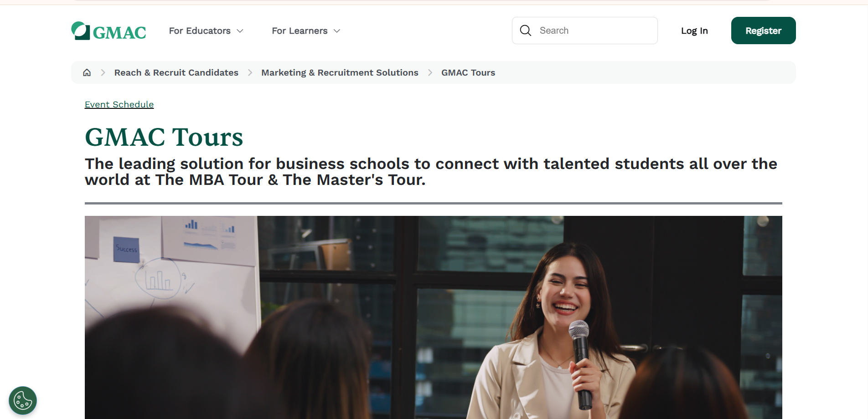The image size is (868, 419).
Task: Go to Marketing & Recruitment Solutions breadcrumb
Action: point(340,72)
